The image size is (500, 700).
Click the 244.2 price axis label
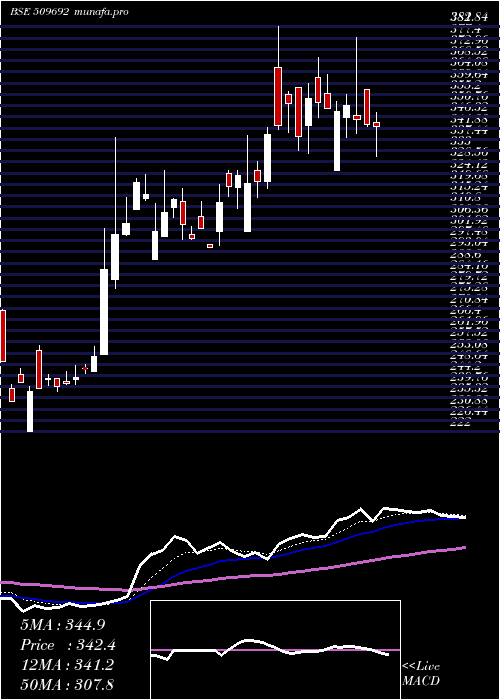coord(466,368)
